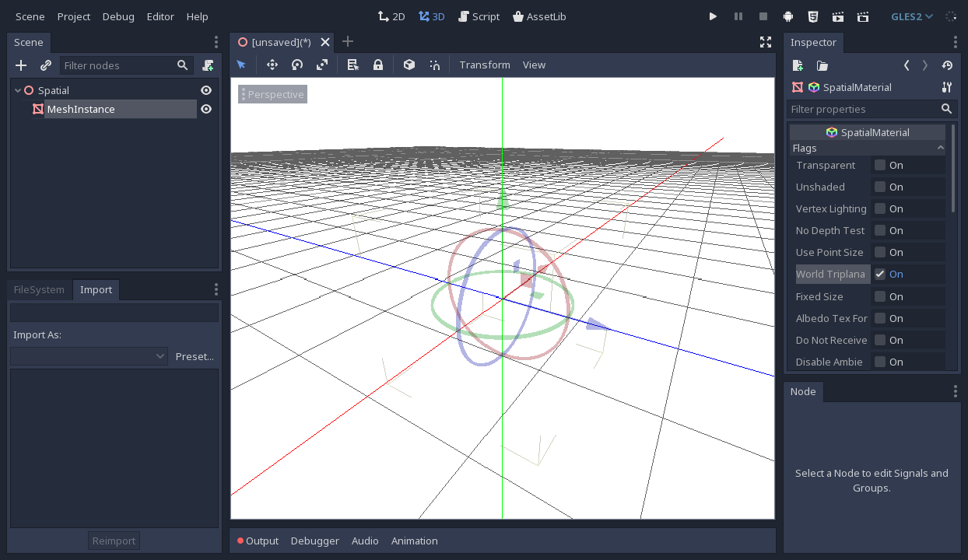Open the Project menu

(x=73, y=16)
